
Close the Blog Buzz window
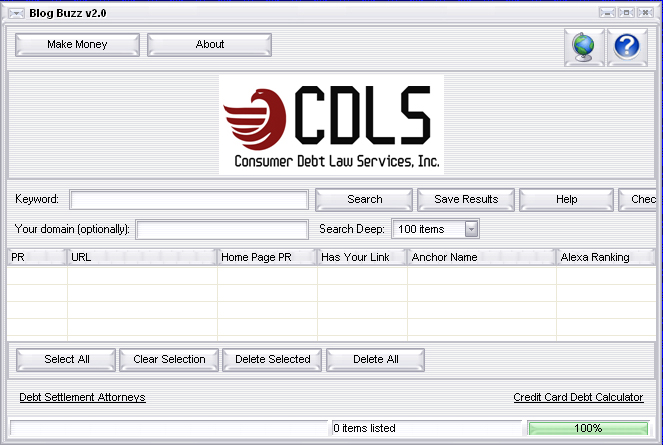(x=645, y=13)
